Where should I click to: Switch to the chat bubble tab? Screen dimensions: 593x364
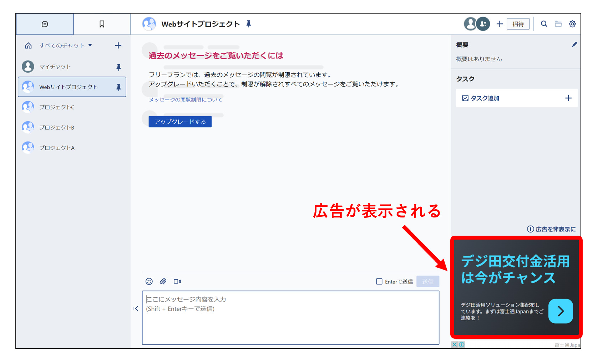click(45, 24)
